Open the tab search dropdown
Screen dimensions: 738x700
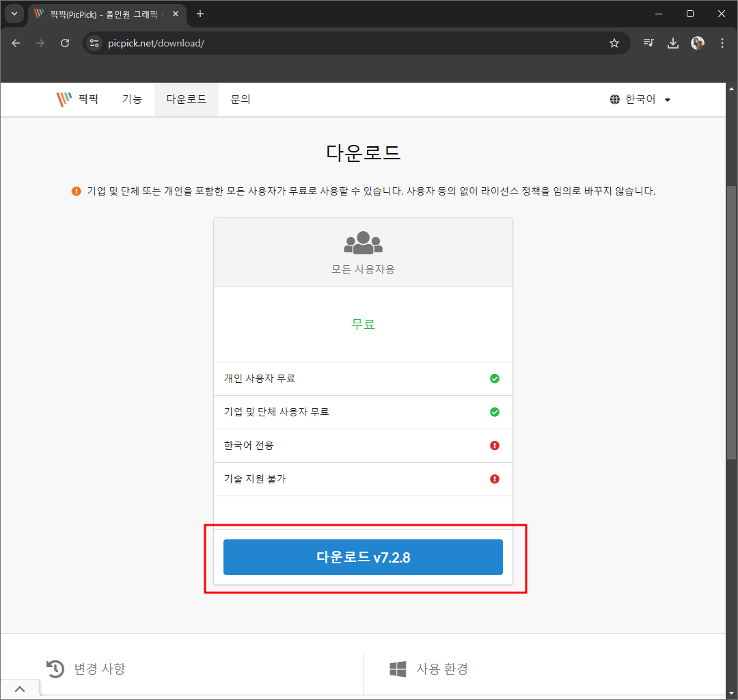click(x=14, y=14)
